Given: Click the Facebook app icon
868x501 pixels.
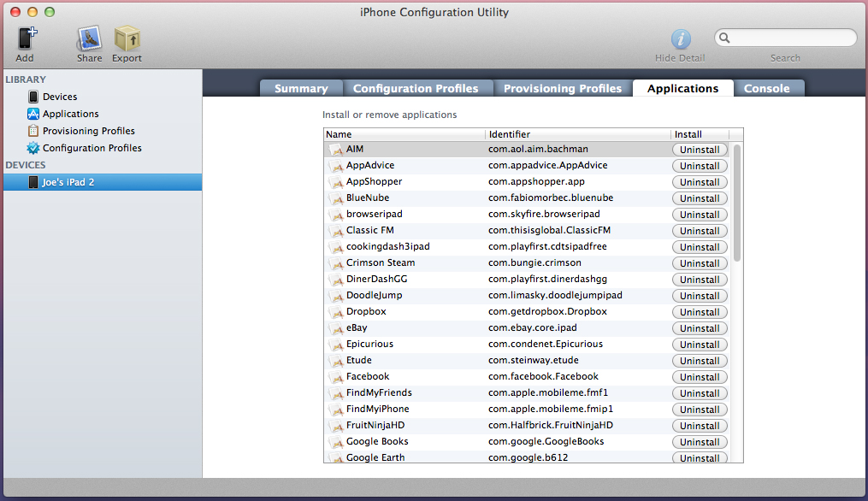Looking at the screenshot, I should (335, 377).
